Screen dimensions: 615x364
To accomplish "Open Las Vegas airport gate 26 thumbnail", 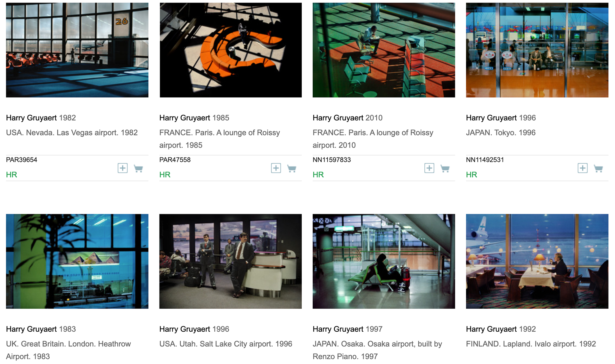I will coord(77,50).
